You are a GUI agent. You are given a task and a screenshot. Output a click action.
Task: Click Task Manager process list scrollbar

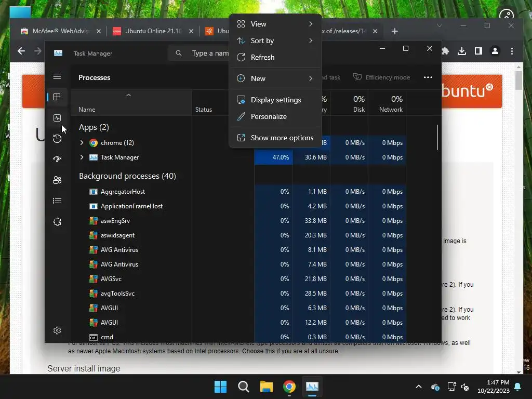437,137
